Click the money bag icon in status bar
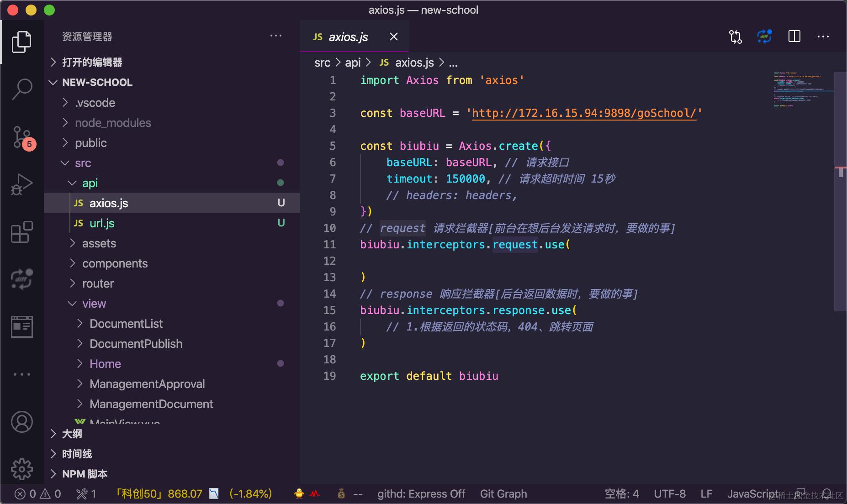847x504 pixels. [x=341, y=493]
